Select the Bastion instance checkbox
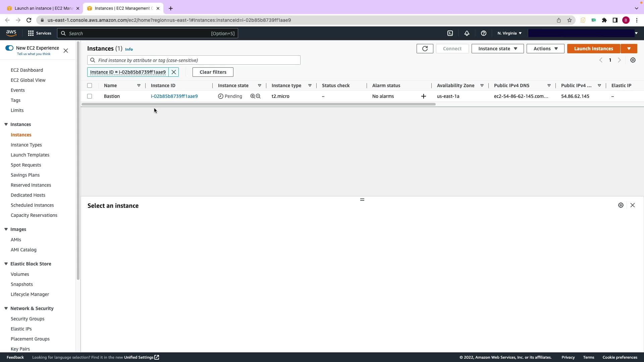644x362 pixels. 90,96
